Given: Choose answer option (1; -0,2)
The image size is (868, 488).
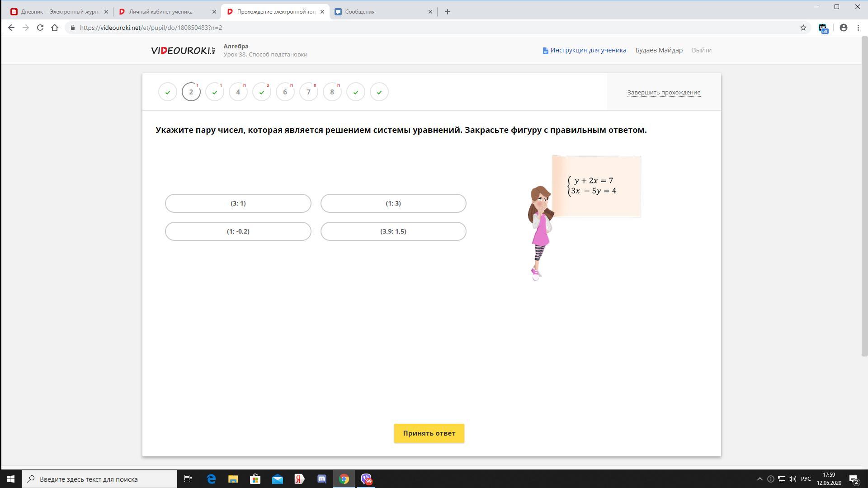Looking at the screenshot, I should click(238, 231).
